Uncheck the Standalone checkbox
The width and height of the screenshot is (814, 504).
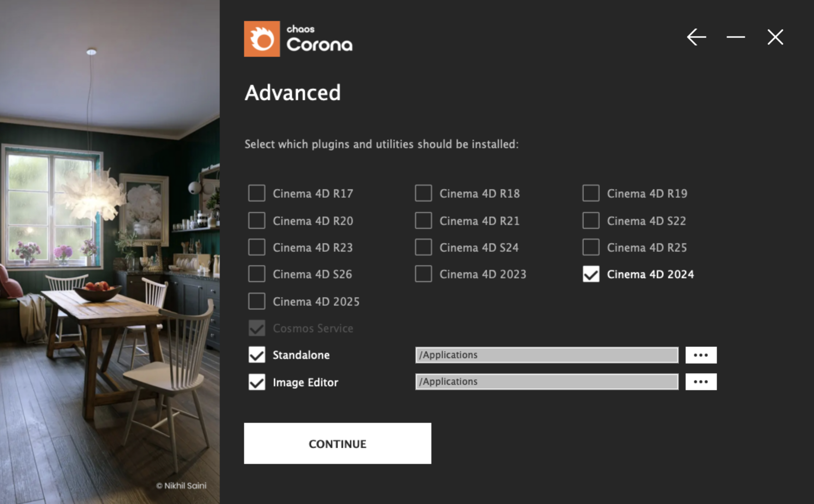point(257,355)
